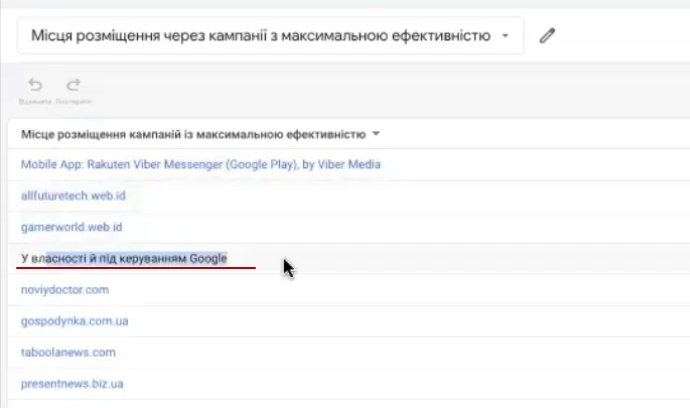Click column header 'Місце розміщення кампаній'
690x408 pixels.
coord(193,133)
